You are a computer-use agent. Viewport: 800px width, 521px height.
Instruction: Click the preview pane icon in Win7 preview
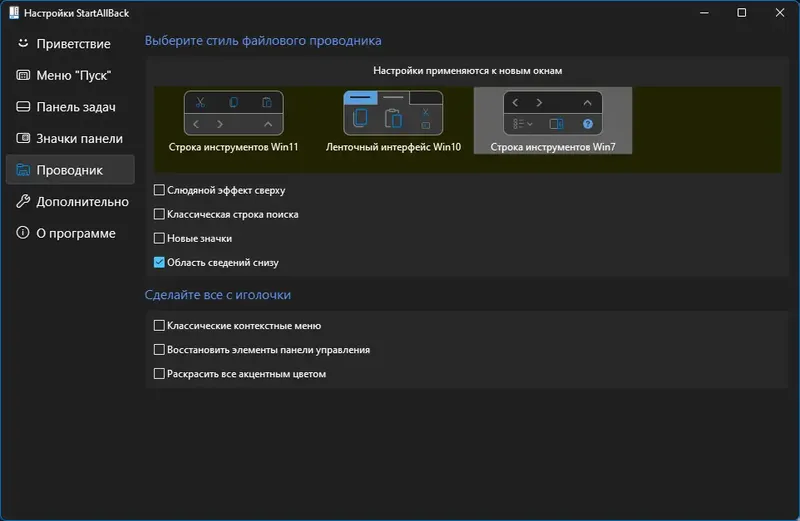(556, 124)
